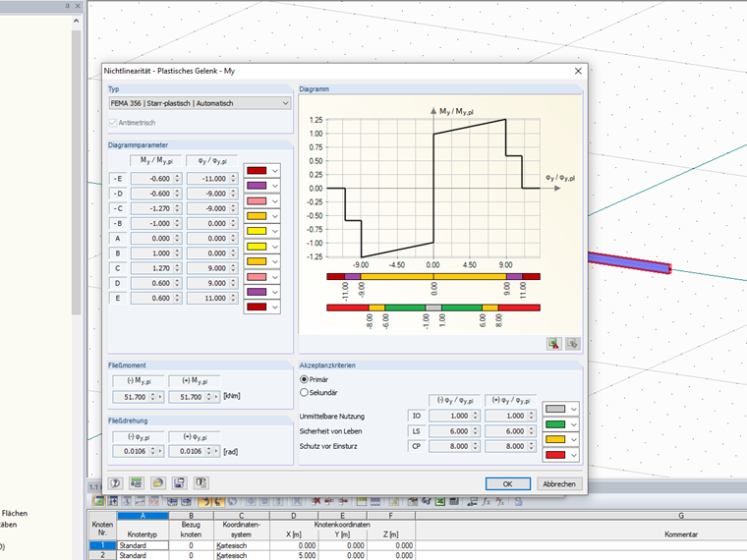Select row 1 header in the nodes table
The image size is (747, 560).
pyautogui.click(x=102, y=545)
